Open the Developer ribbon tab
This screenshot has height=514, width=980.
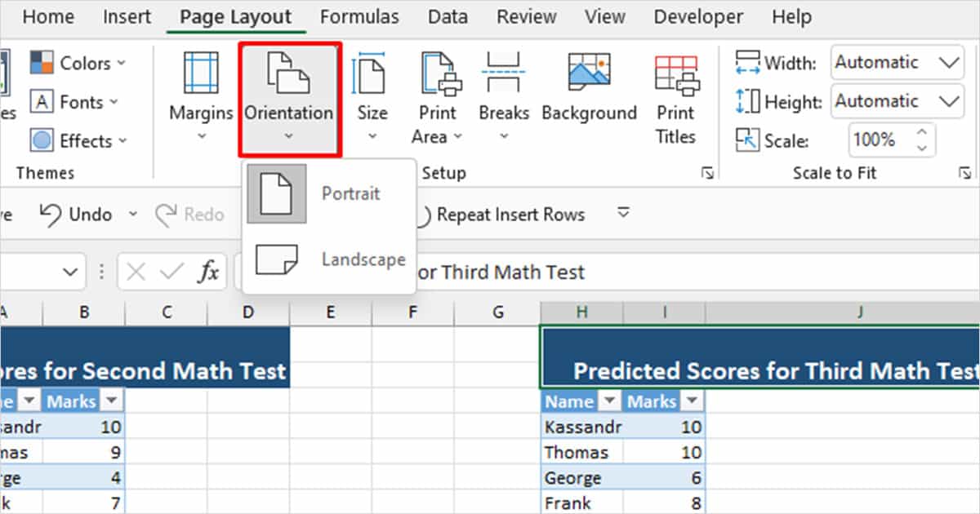698,16
